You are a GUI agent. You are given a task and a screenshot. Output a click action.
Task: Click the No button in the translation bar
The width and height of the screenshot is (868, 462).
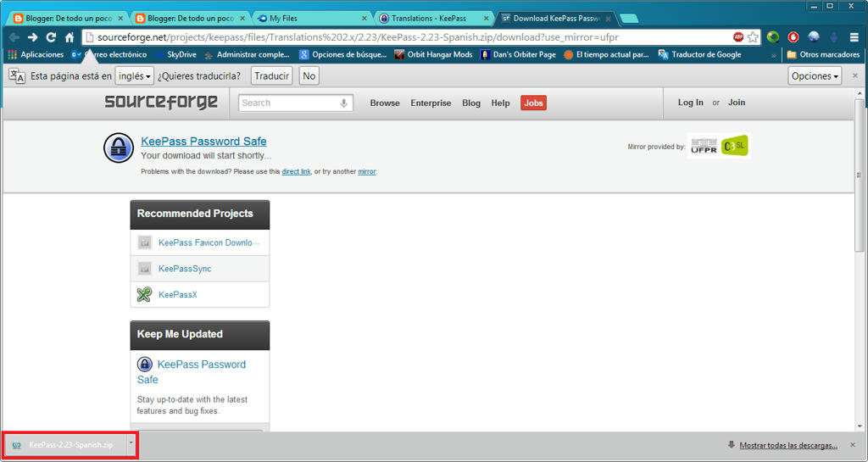(309, 75)
